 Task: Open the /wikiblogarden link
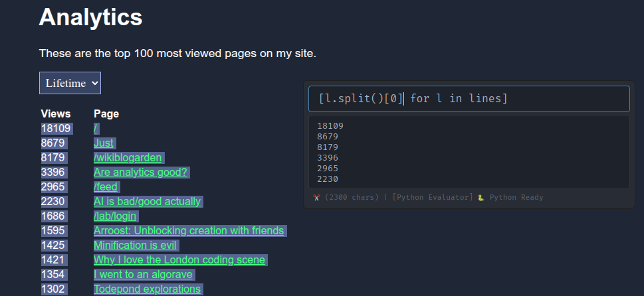(x=128, y=158)
